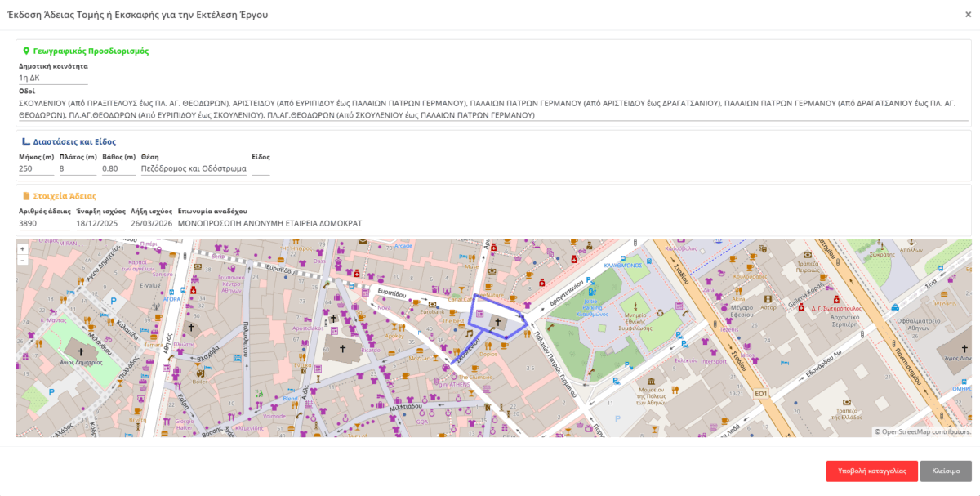This screenshot has width=980, height=496.
Task: Click the Jolie Parking Κλαυθμώνος icon
Action: 591,291
